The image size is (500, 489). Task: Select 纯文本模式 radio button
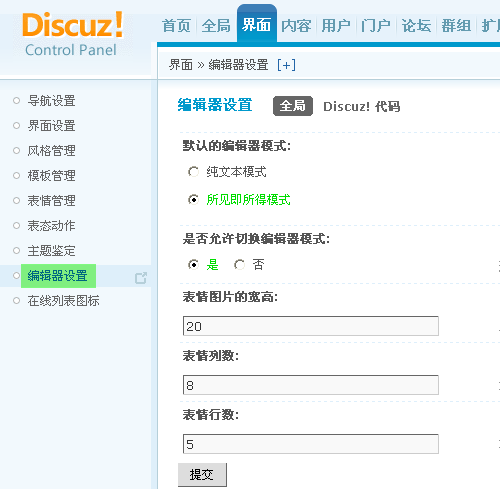193,172
